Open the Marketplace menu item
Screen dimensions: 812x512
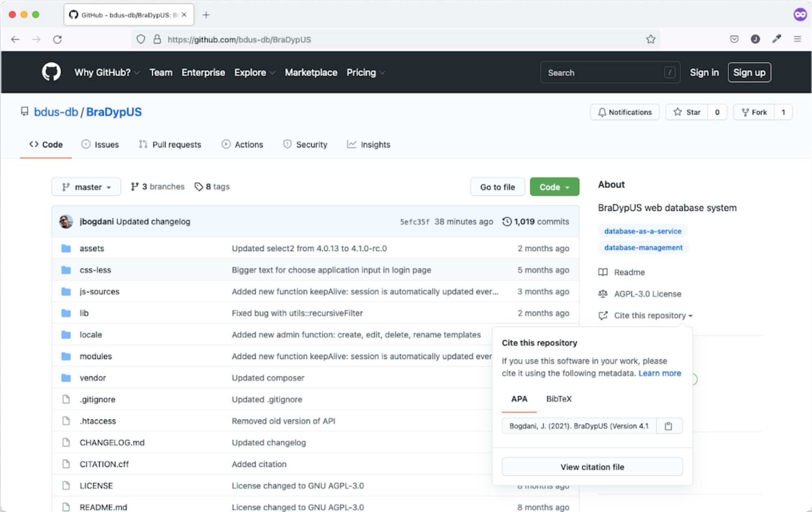click(311, 72)
